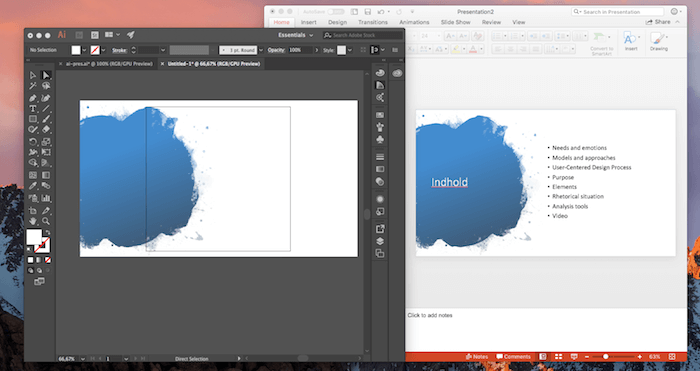Image resolution: width=700 pixels, height=371 pixels.
Task: Pick the Column Graph tool
Action: click(46, 198)
